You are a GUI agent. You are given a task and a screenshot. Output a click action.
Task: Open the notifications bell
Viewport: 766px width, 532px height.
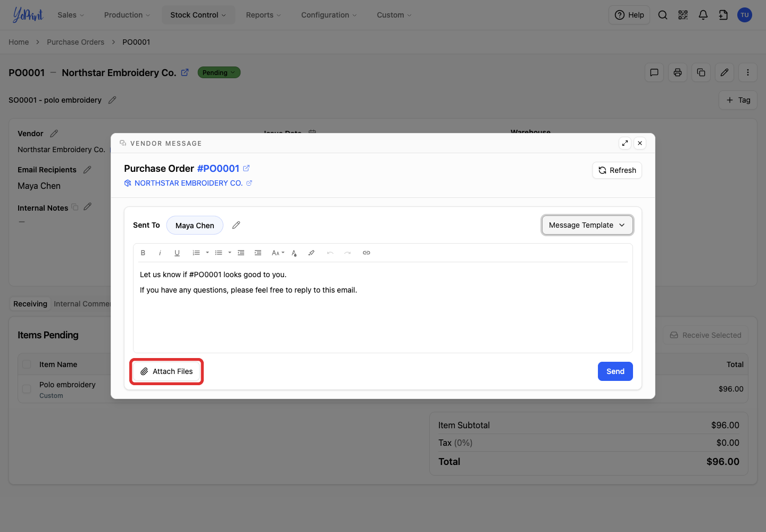[703, 15]
